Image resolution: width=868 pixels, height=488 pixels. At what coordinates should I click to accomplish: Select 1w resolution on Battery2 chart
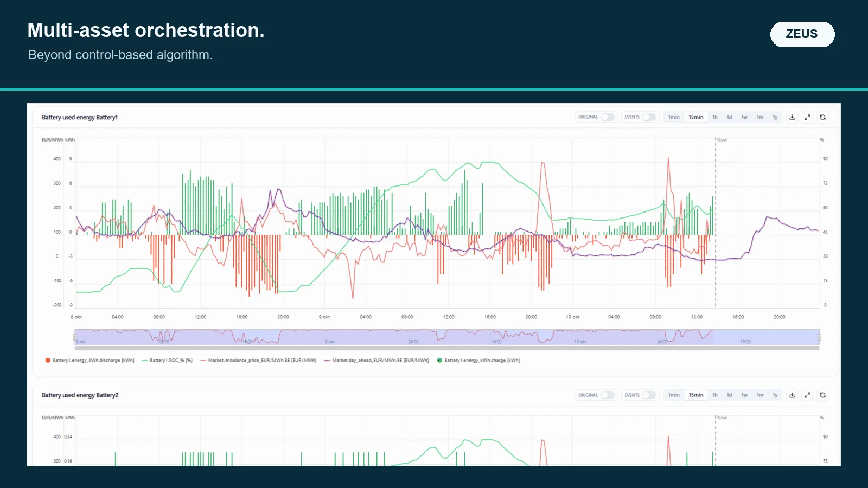point(744,395)
